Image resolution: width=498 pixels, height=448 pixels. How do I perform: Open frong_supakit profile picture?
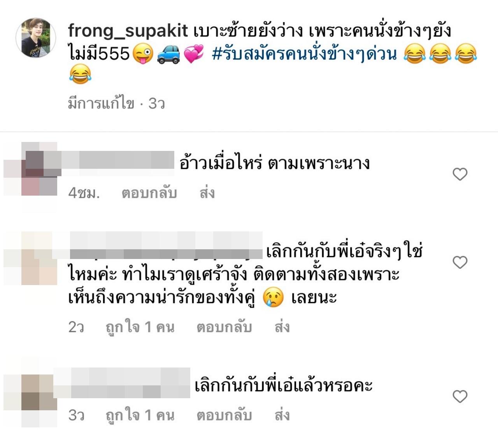click(36, 38)
